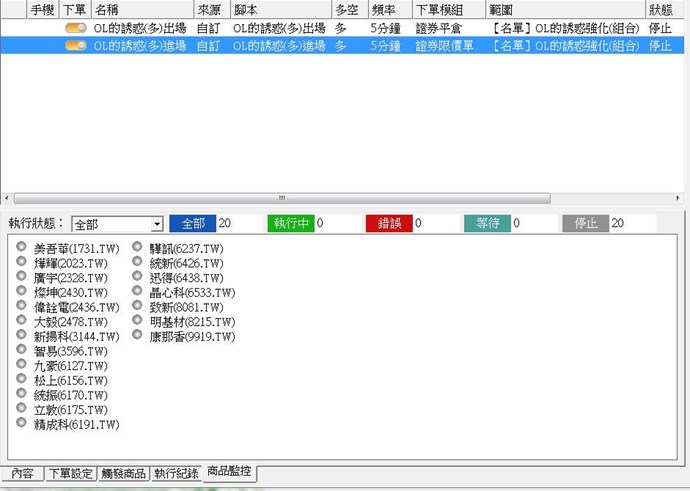Click status icon next to 偉詮電(2436.TW)
690x491 pixels.
[22, 306]
